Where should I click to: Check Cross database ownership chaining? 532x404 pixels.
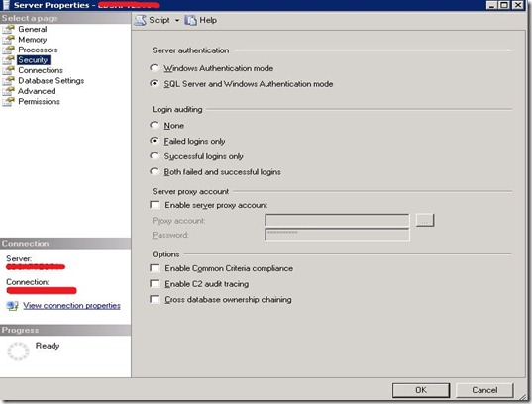click(155, 299)
